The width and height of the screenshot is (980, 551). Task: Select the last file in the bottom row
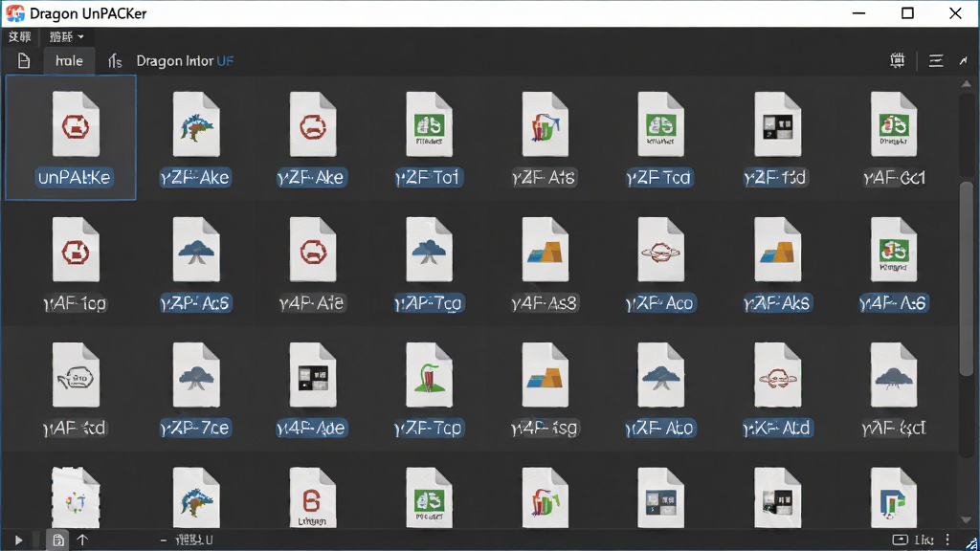pos(894,497)
